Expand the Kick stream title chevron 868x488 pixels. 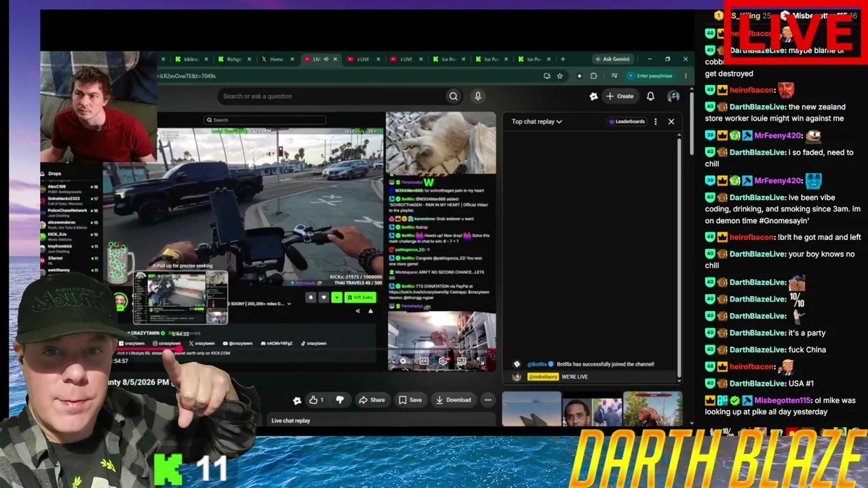pyautogui.click(x=290, y=304)
